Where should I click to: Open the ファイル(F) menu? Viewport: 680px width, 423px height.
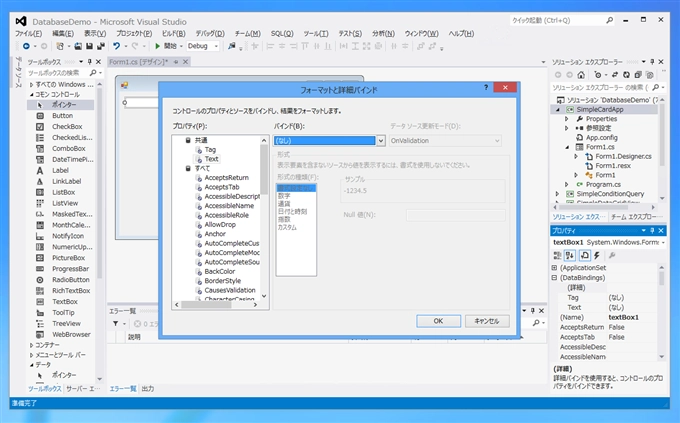tap(29, 33)
